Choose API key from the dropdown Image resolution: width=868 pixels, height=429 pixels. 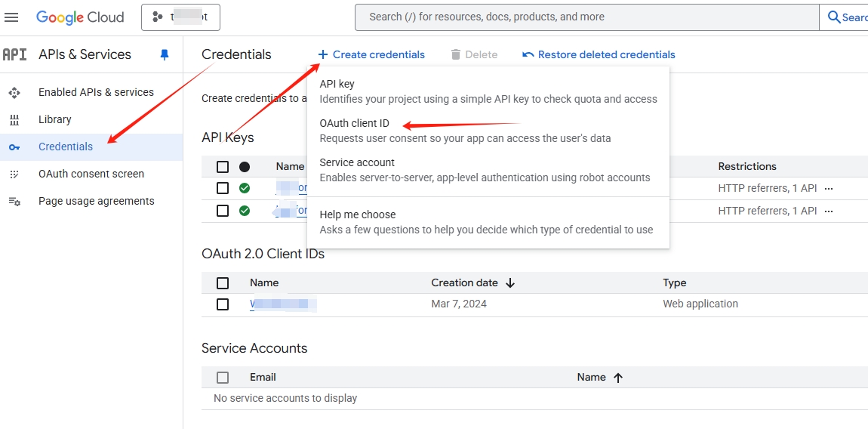tap(488, 91)
